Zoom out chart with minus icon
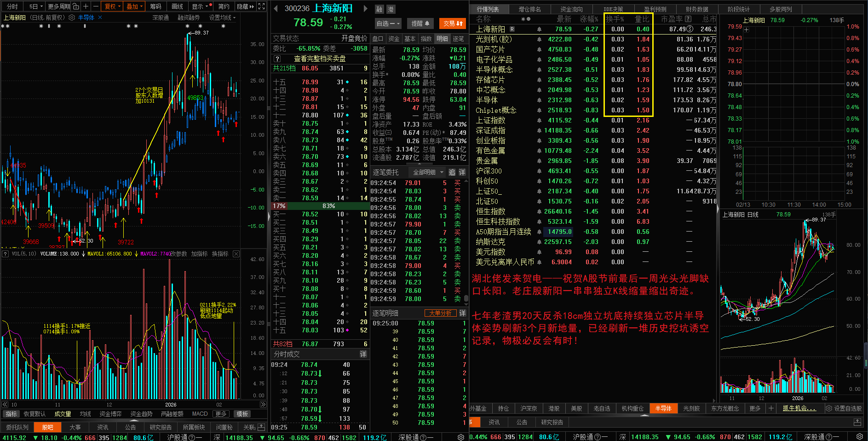The image size is (868, 441). coord(95,6)
